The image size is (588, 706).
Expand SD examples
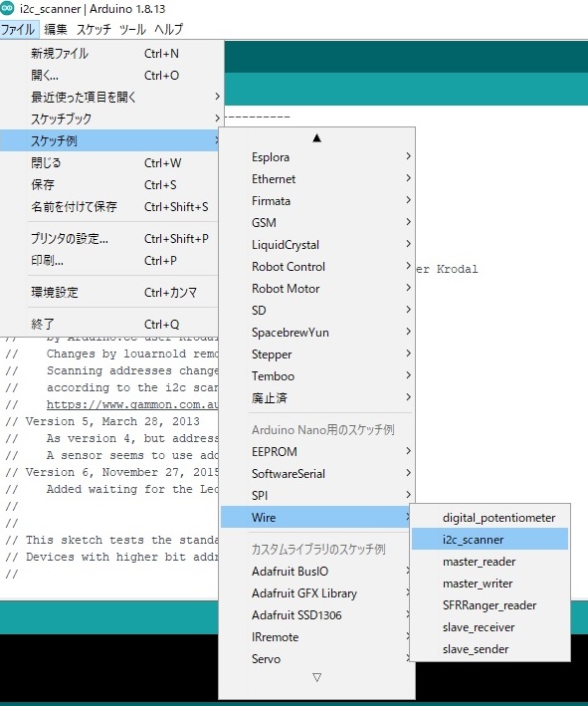coord(316,311)
